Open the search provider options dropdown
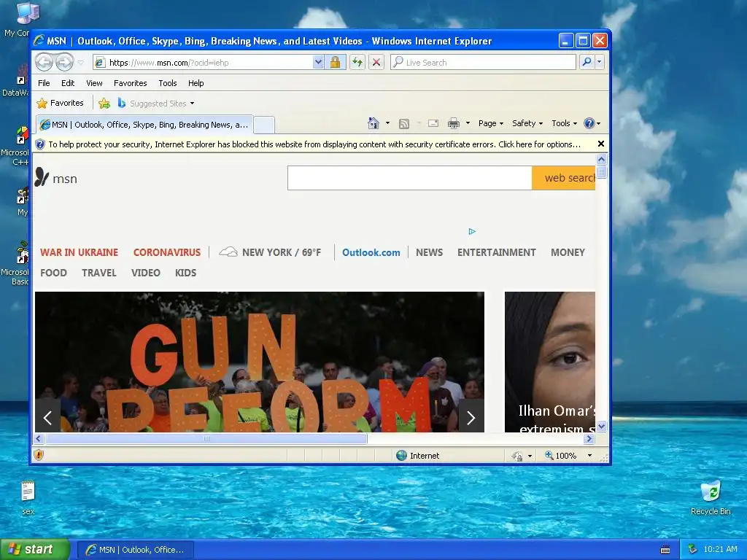The height and width of the screenshot is (560, 747). pos(600,63)
